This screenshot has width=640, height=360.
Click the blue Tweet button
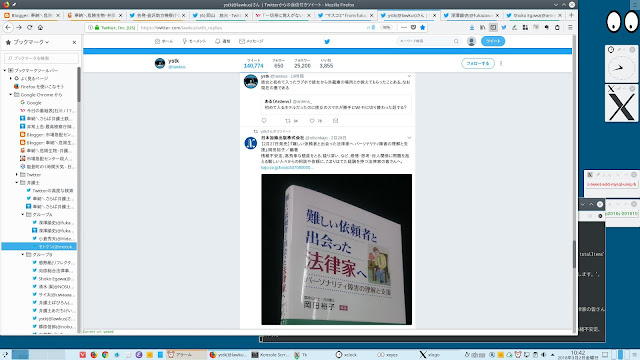pyautogui.click(x=493, y=41)
